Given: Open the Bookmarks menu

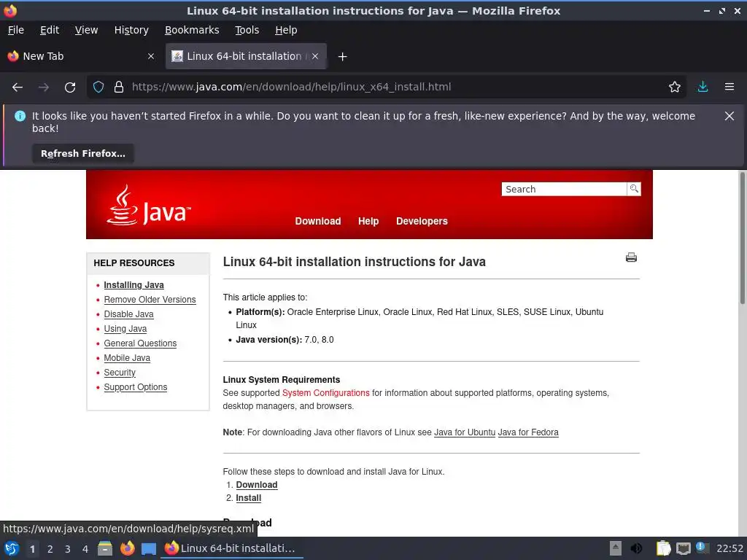Looking at the screenshot, I should point(192,30).
